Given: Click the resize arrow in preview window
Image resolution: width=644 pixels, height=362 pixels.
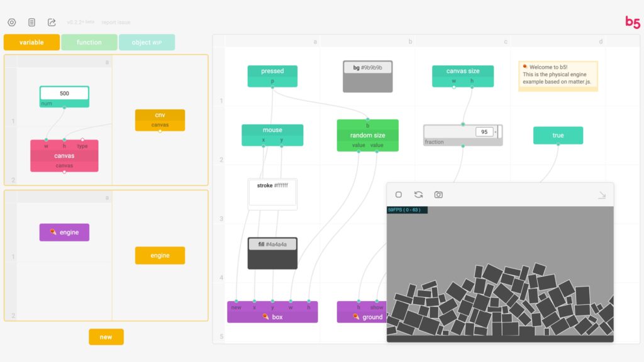Looking at the screenshot, I should pyautogui.click(x=601, y=195).
